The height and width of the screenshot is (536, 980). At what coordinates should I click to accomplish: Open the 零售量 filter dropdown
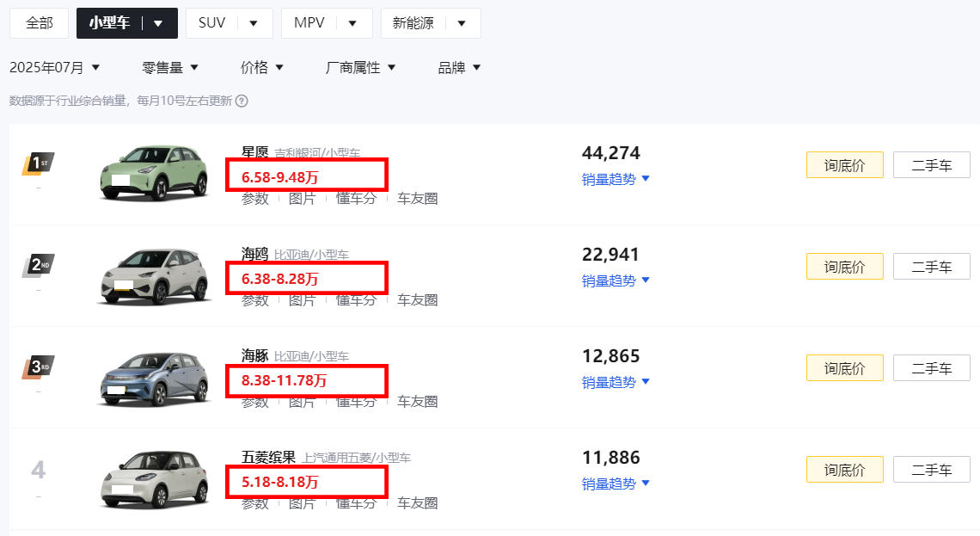pyautogui.click(x=170, y=68)
